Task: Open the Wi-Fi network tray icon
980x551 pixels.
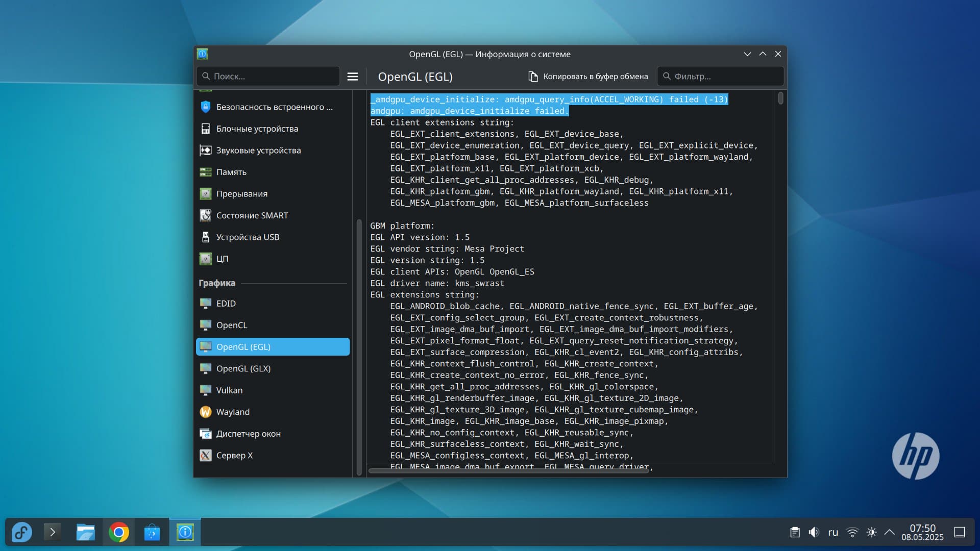Action: pyautogui.click(x=852, y=533)
